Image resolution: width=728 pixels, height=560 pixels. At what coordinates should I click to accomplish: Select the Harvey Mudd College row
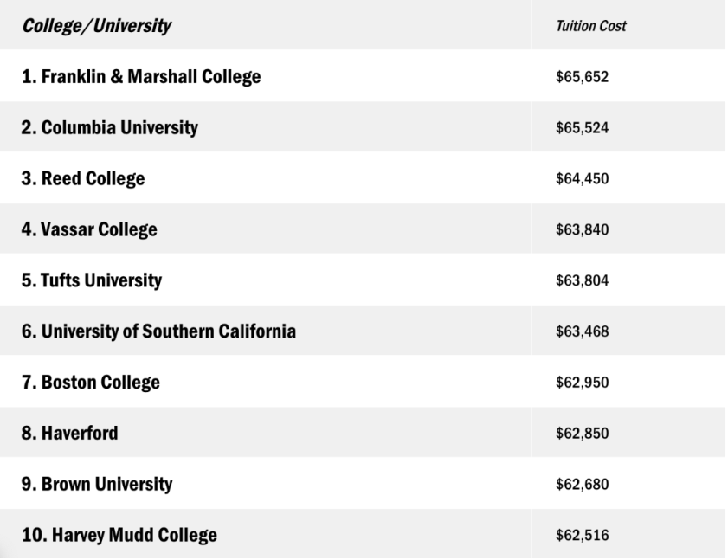[119, 536]
